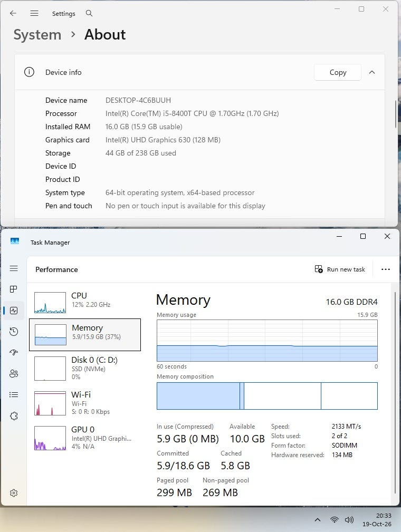Select the CPU performance item

pyautogui.click(x=85, y=302)
